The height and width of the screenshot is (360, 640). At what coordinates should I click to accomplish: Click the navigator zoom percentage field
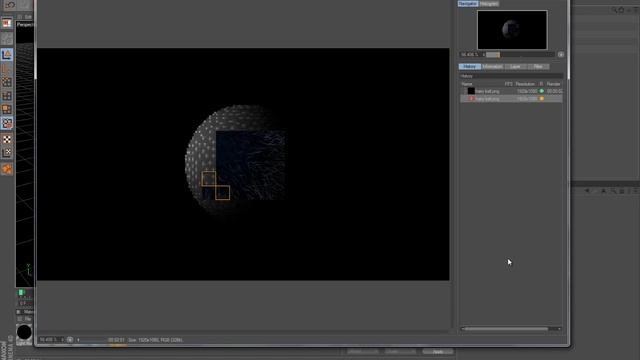tap(470, 54)
